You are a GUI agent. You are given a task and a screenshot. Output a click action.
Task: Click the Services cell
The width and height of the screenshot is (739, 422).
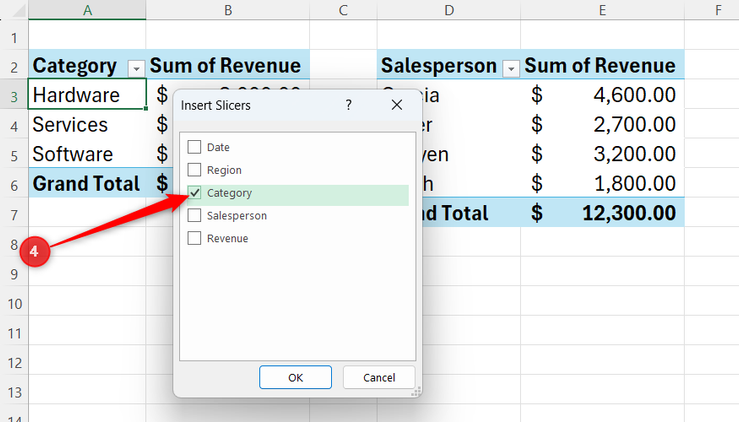87,124
